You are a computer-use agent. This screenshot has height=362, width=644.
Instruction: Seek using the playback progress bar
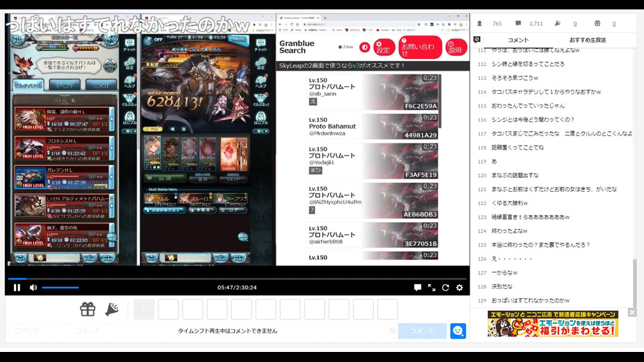tap(237, 279)
